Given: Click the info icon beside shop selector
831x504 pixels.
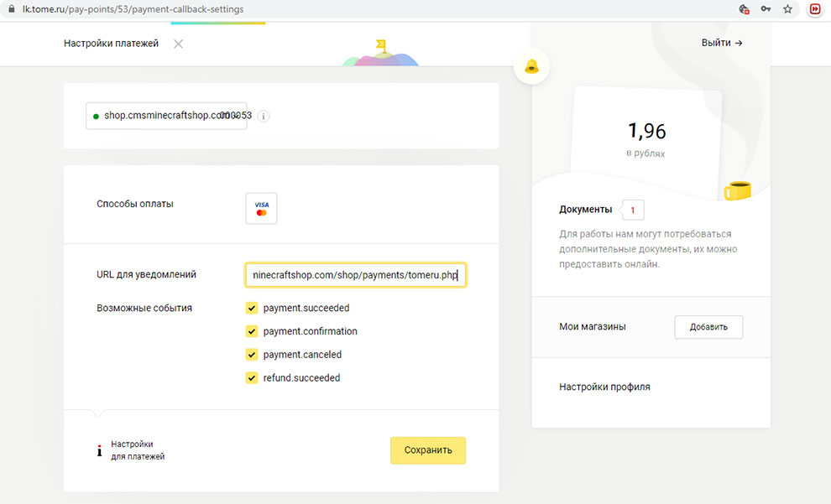Looking at the screenshot, I should point(264,116).
